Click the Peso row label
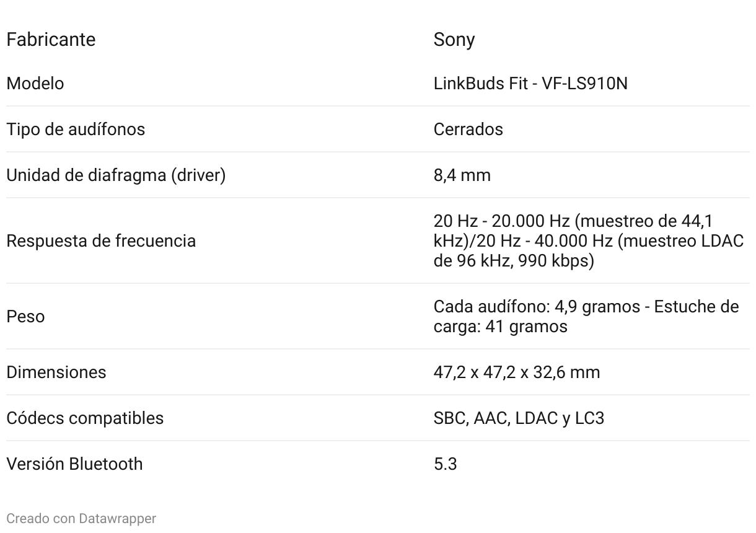Viewport: 756px width, 533px height. (x=25, y=316)
